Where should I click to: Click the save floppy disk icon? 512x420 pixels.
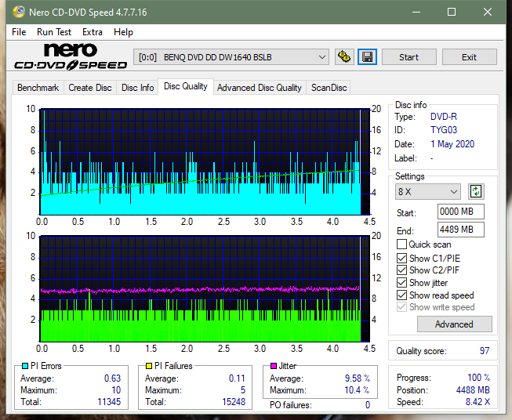click(368, 57)
